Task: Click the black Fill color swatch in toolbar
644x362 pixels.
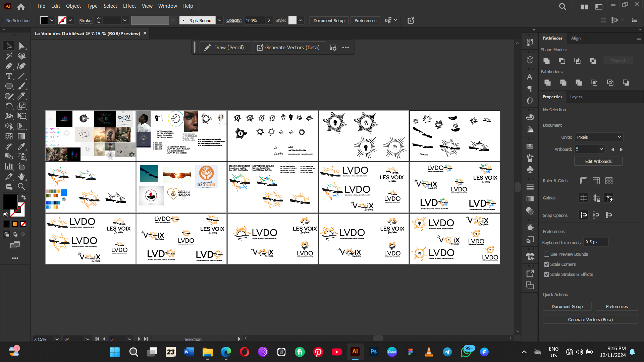Action: tap(10, 201)
